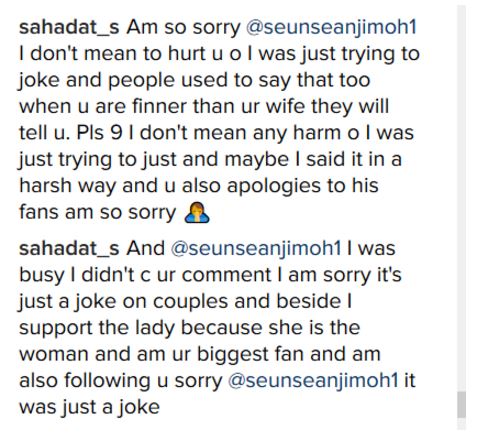This screenshot has width=499, height=447.
Task: Open sahadat_s profile from the first comment
Action: pos(69,27)
